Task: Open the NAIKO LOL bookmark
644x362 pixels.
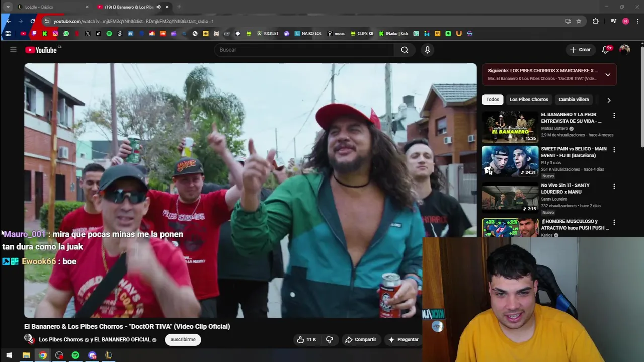Action: 308,34
